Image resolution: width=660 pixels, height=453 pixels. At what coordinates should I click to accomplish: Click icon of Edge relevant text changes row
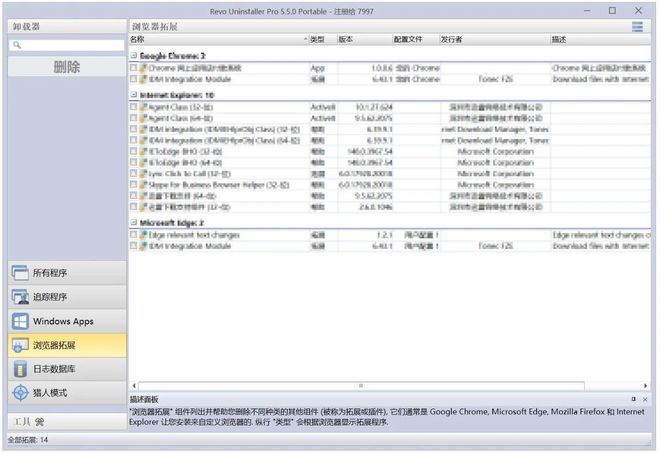(143, 235)
